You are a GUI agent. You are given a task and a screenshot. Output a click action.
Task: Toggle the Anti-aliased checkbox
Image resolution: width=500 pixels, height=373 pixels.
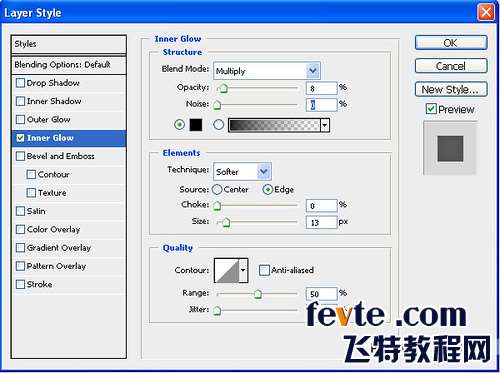click(x=264, y=270)
